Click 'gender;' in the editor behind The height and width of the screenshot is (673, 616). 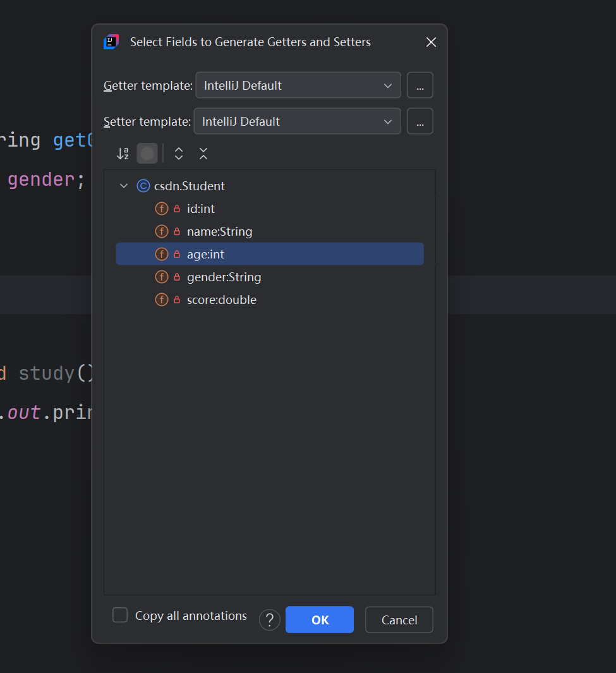[46, 180]
